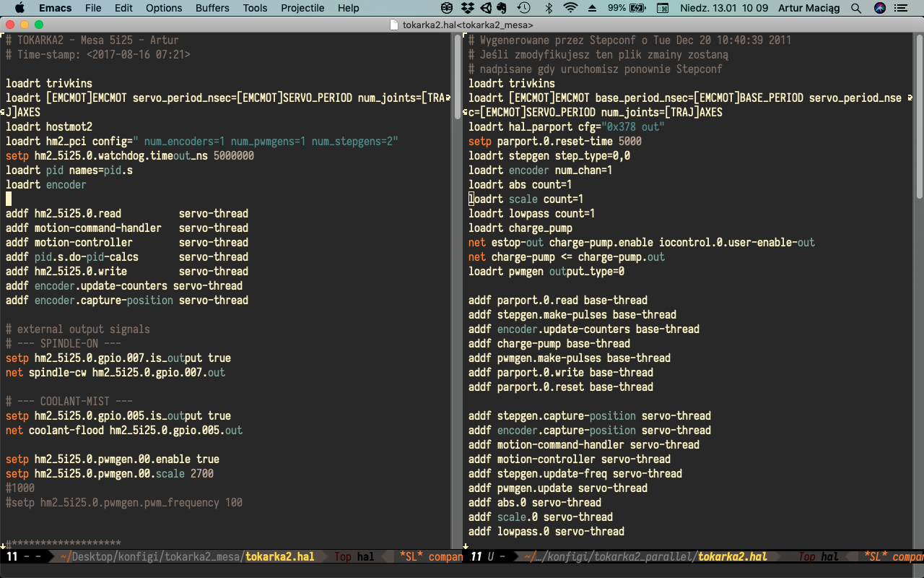
Task: Open Time Machine status icon
Action: click(x=524, y=8)
